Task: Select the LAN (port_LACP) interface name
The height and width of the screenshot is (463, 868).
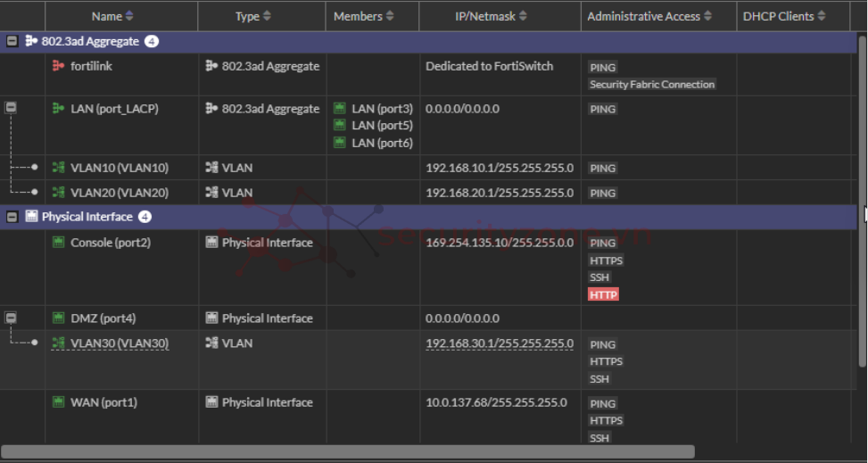Action: (x=114, y=109)
